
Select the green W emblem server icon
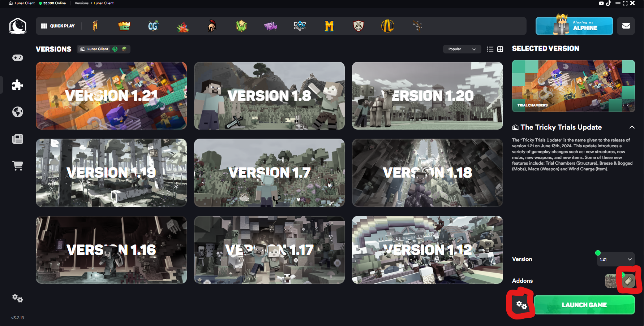[x=241, y=26]
